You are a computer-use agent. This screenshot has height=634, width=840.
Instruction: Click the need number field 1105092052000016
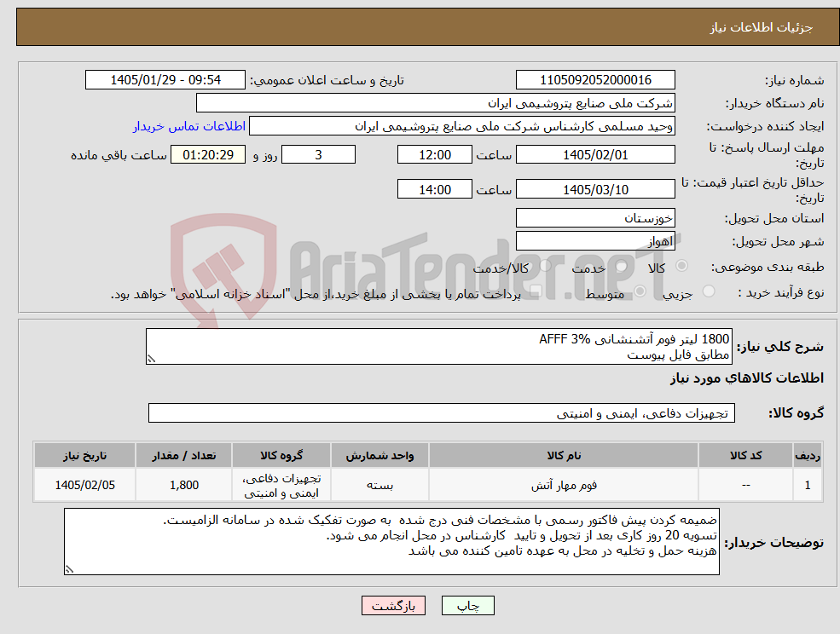coord(595,80)
